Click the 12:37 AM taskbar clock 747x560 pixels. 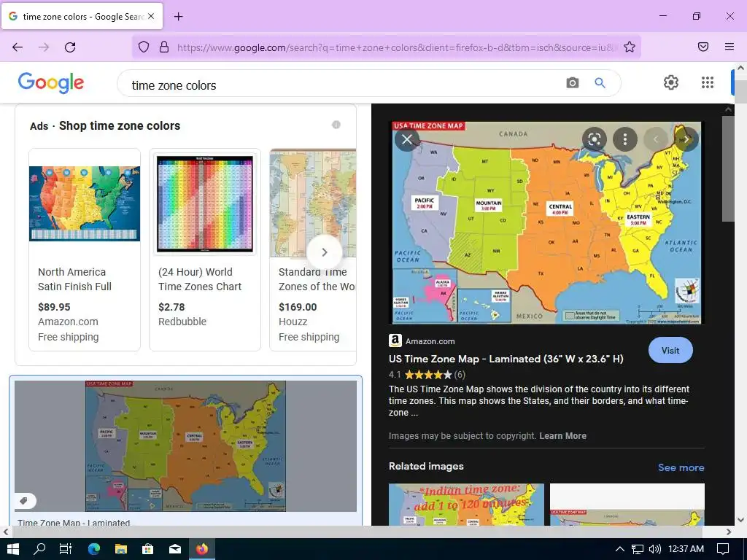click(x=686, y=549)
